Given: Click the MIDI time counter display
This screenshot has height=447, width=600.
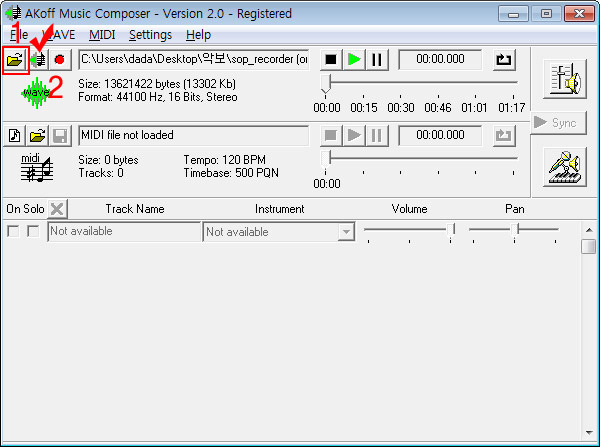Looking at the screenshot, I should pos(440,135).
